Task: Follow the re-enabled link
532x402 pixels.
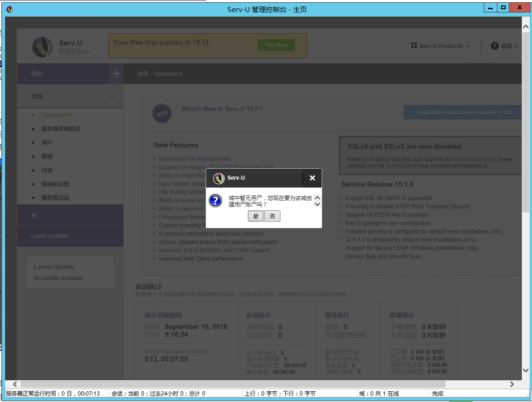Action: (x=399, y=166)
